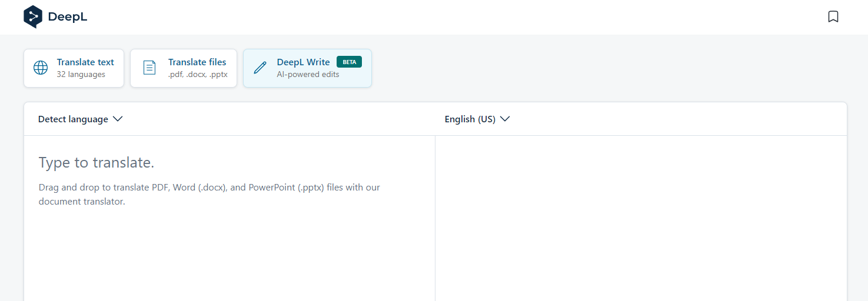Switch to Translate files tab
The height and width of the screenshot is (301, 868).
[184, 68]
